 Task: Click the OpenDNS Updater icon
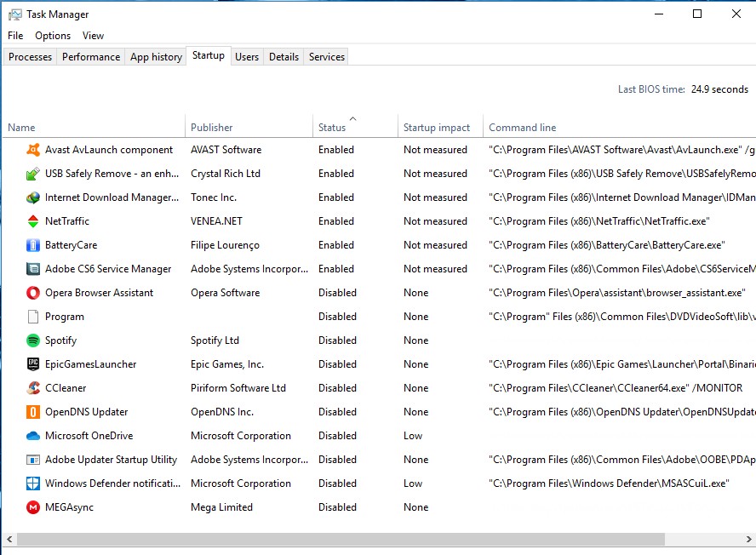pos(33,412)
